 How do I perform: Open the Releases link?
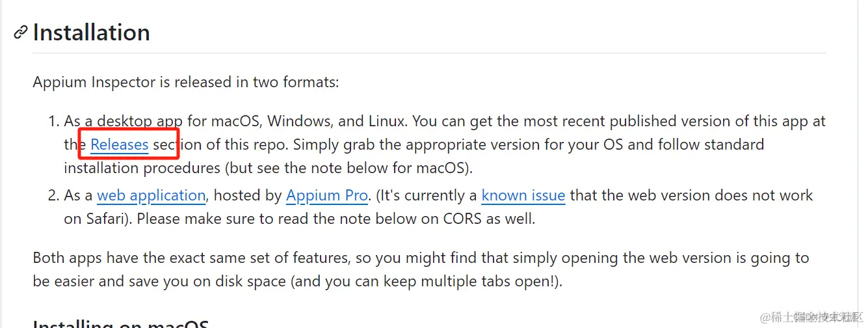120,144
